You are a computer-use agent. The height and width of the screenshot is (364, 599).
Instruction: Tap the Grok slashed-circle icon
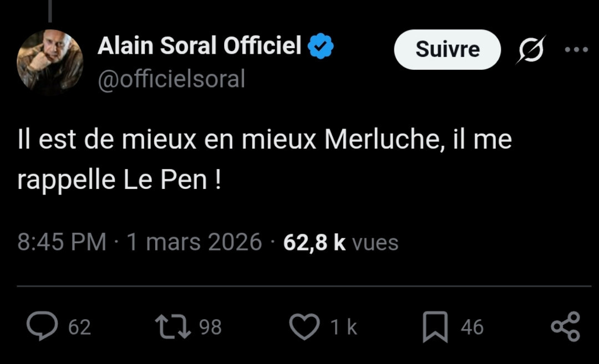[x=531, y=50]
